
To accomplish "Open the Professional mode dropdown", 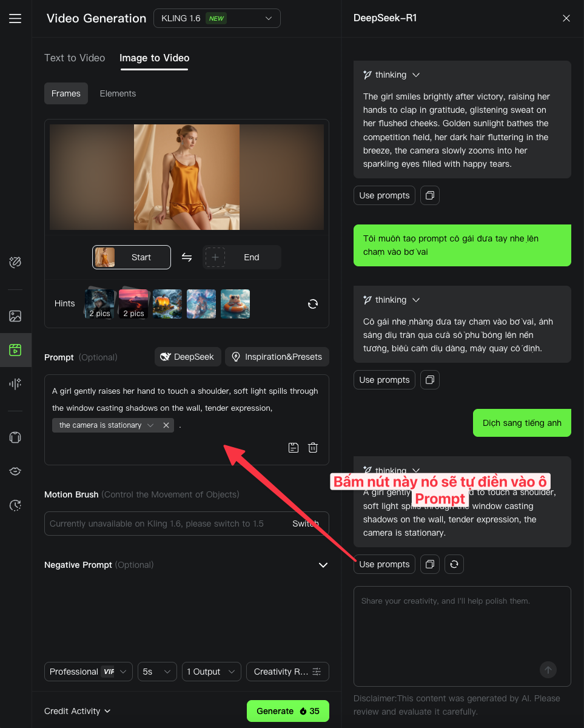I will [88, 672].
